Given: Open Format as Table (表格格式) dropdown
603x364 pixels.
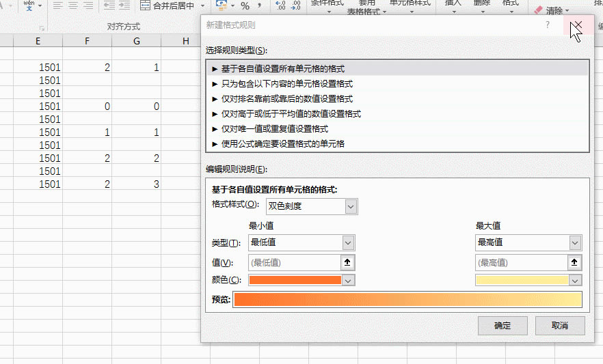Looking at the screenshot, I should (366, 12).
